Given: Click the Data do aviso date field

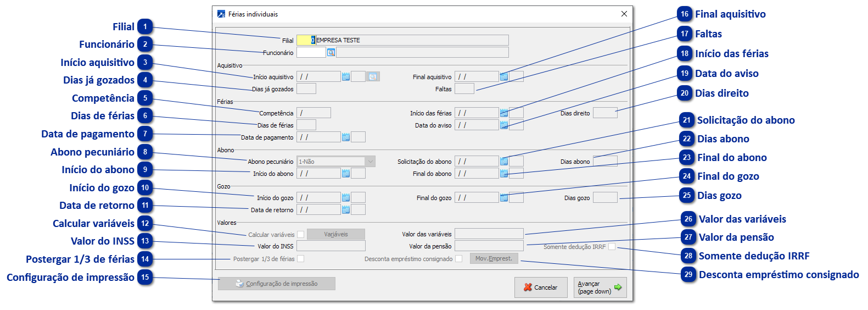Looking at the screenshot, I should 477,125.
